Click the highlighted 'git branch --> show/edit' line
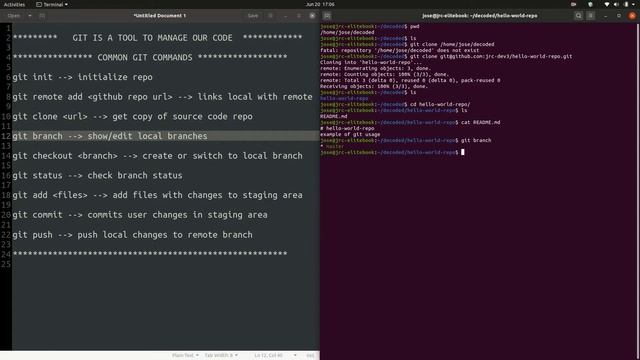The height and width of the screenshot is (360, 640). point(166,136)
